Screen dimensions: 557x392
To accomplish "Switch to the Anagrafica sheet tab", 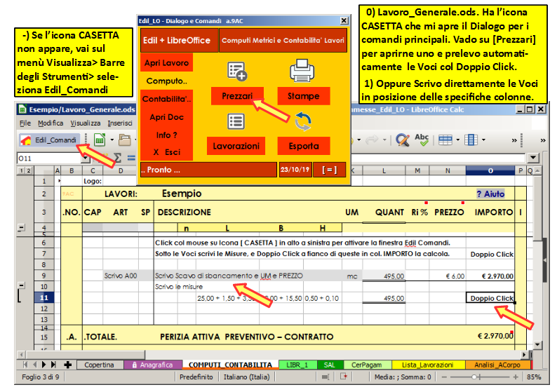I will 153,365.
